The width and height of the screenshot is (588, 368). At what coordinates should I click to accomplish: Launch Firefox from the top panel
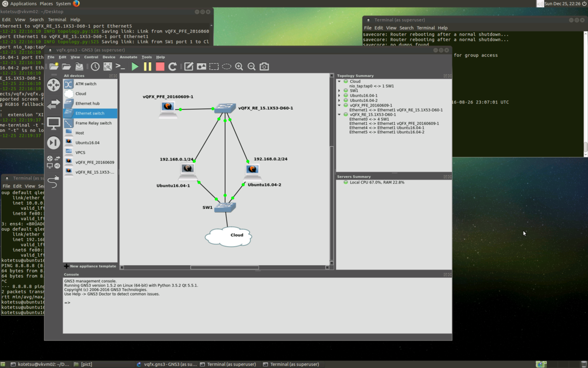tap(76, 3)
